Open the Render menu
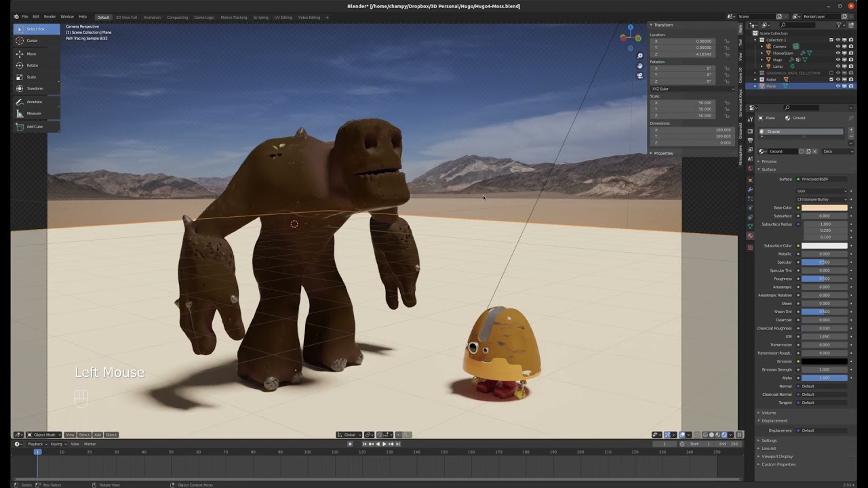The height and width of the screenshot is (488, 868). 50,16
